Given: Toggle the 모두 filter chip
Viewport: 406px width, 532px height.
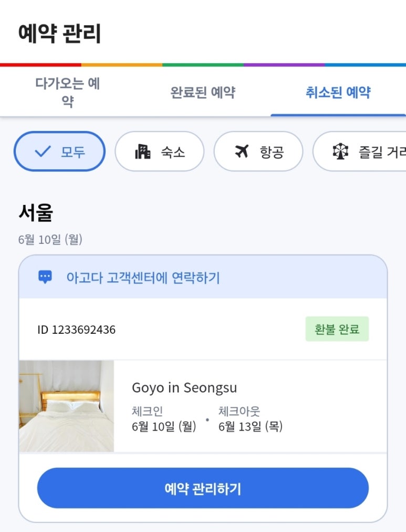Looking at the screenshot, I should tap(59, 151).
